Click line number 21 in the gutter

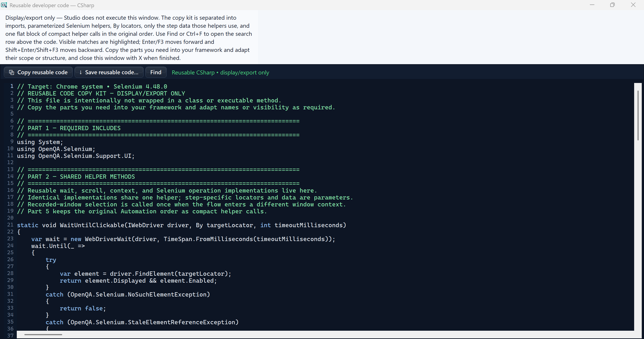10,225
